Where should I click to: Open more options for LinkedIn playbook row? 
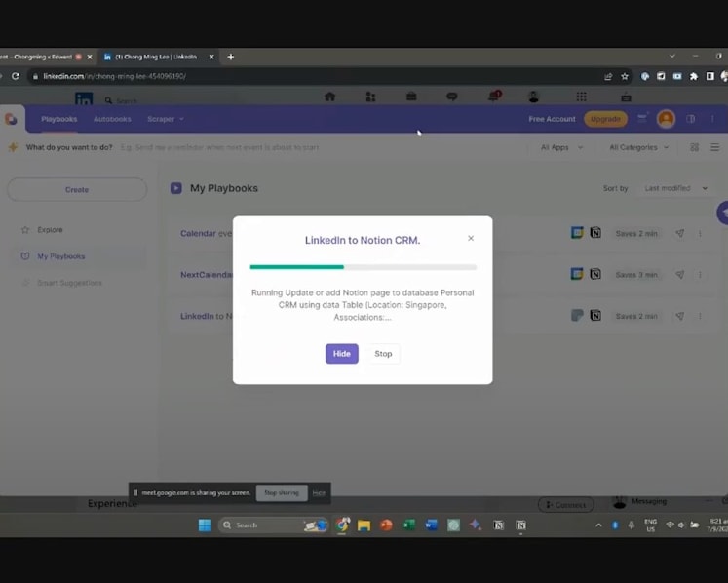tap(700, 316)
